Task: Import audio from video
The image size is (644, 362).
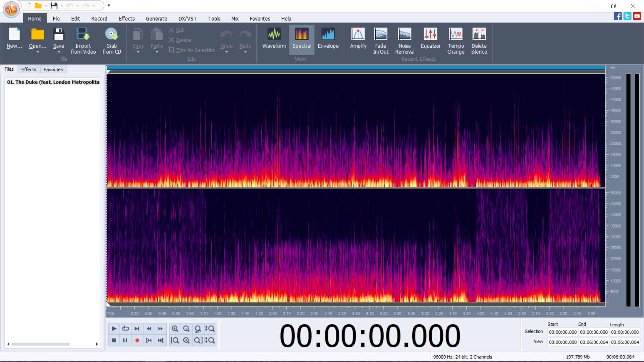Action: tap(83, 41)
